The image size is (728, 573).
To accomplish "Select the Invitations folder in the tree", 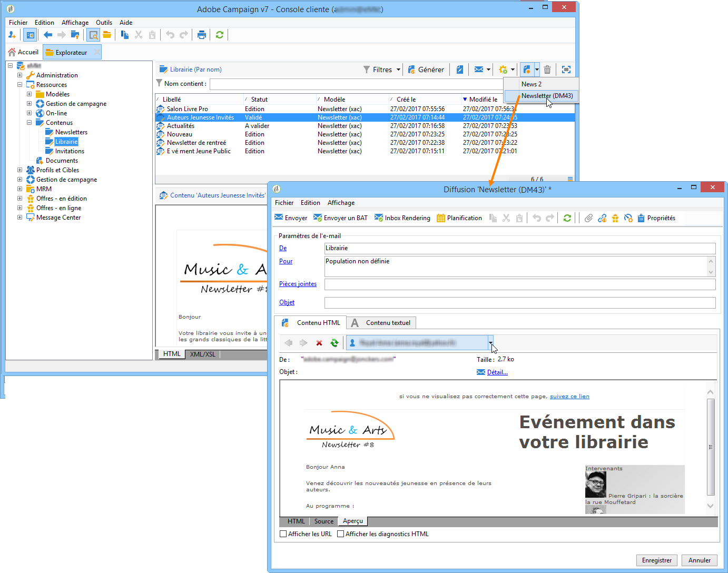I will [70, 151].
